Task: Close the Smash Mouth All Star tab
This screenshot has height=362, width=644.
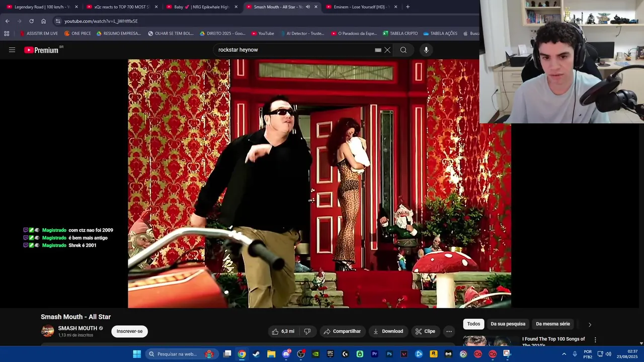Action: point(316,7)
